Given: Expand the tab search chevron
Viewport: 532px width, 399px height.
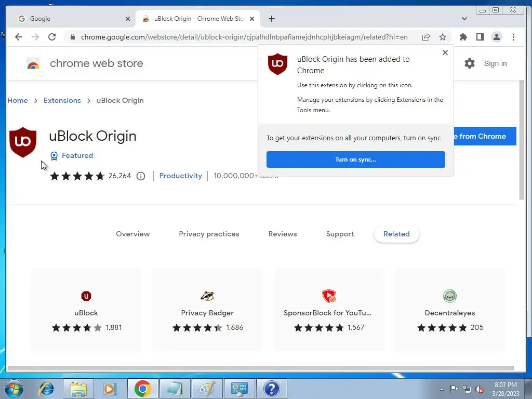Looking at the screenshot, I should (x=464, y=19).
